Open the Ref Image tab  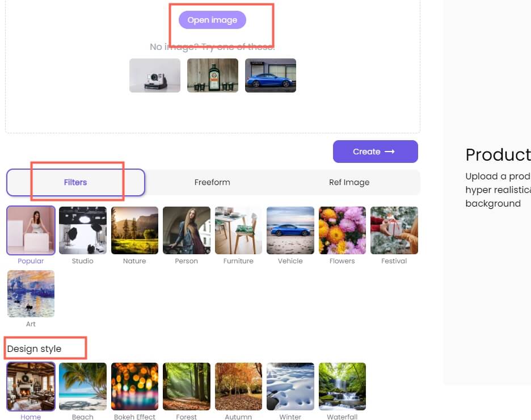tap(349, 182)
